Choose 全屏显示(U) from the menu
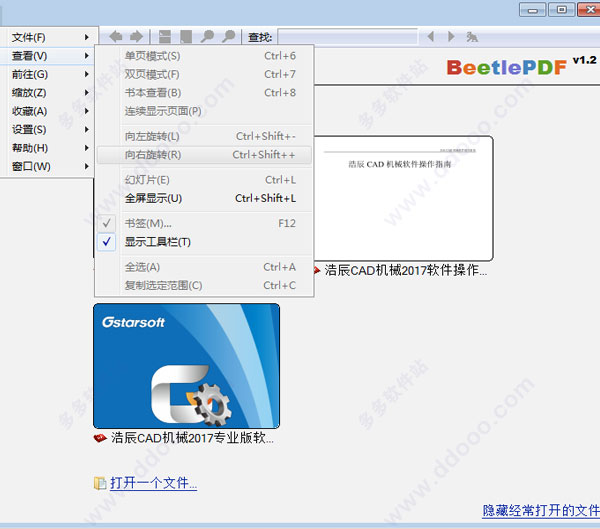The image size is (600, 529). point(204,198)
